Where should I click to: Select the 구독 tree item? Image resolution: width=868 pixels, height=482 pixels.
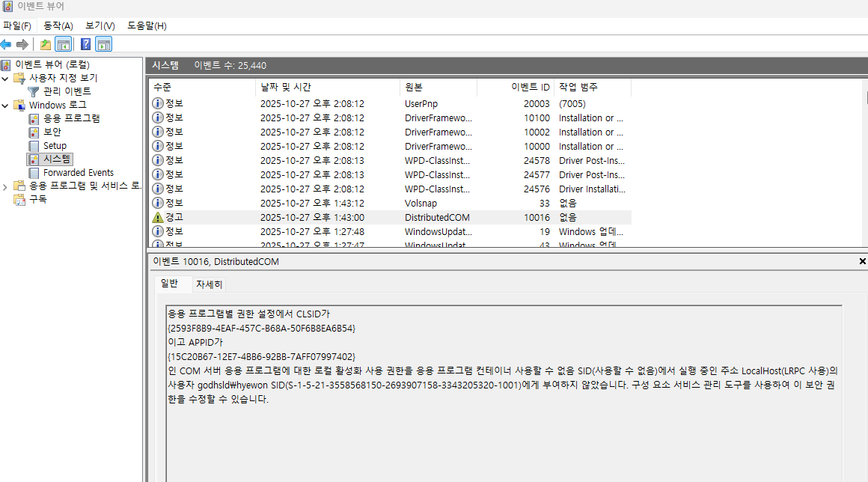(x=38, y=199)
